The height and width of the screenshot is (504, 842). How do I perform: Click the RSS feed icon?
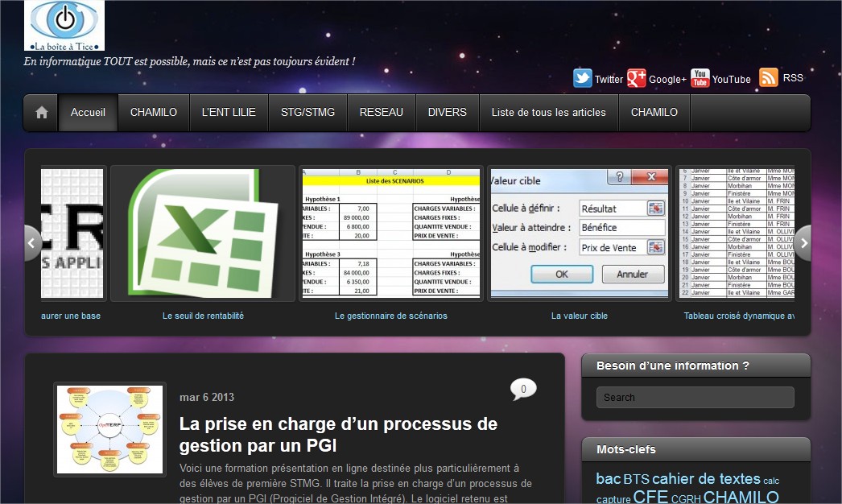tap(769, 77)
